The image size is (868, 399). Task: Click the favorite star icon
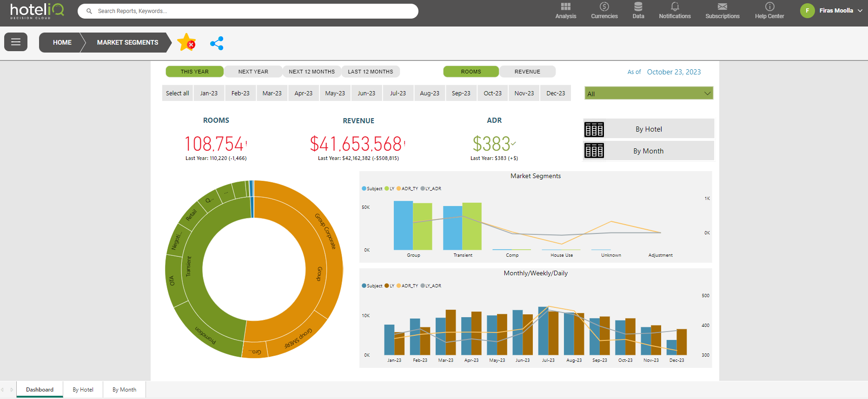tap(186, 42)
